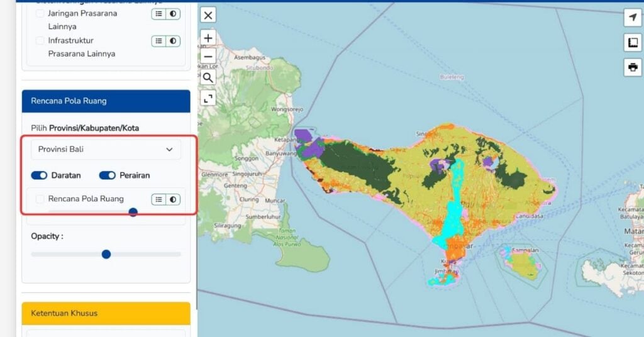Click the Asembagus label on the map
This screenshot has width=644, height=337.
[x=250, y=57]
